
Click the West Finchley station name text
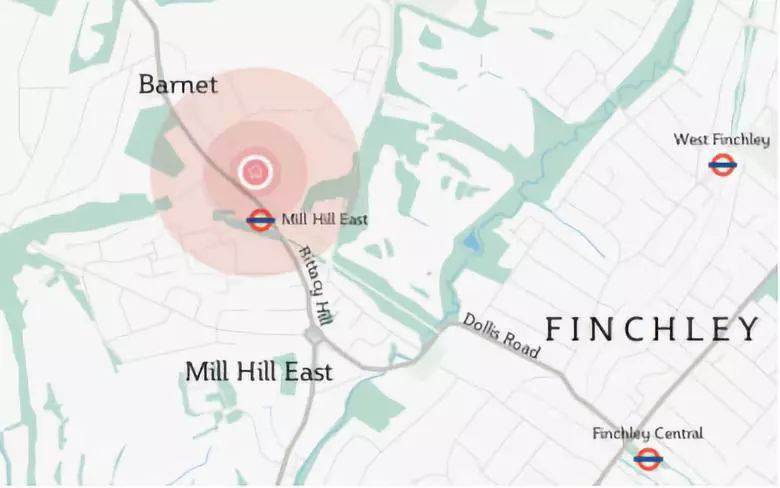click(722, 139)
